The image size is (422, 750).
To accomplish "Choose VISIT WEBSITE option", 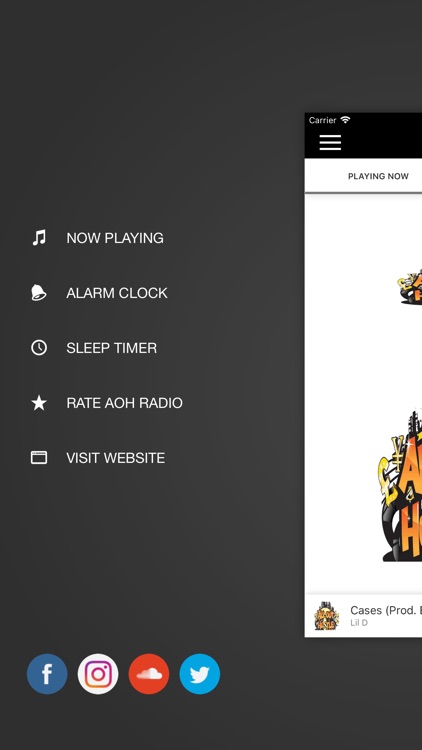I will 116,458.
